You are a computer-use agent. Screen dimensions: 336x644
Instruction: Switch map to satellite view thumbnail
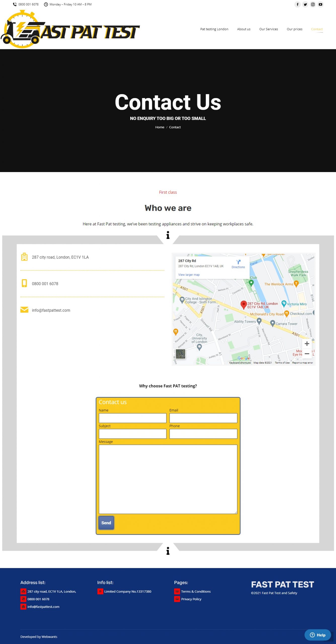(x=180, y=354)
